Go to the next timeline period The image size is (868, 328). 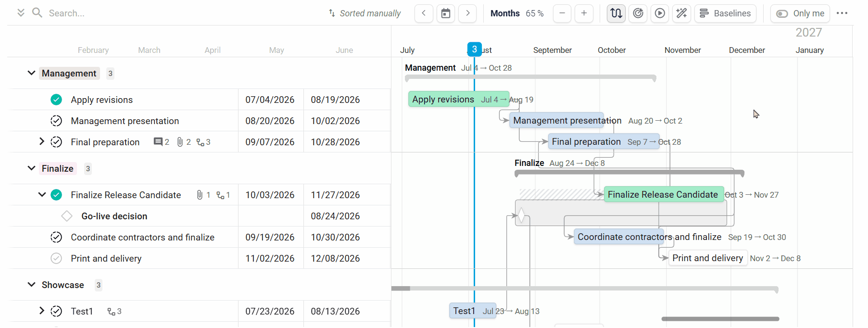pos(467,13)
